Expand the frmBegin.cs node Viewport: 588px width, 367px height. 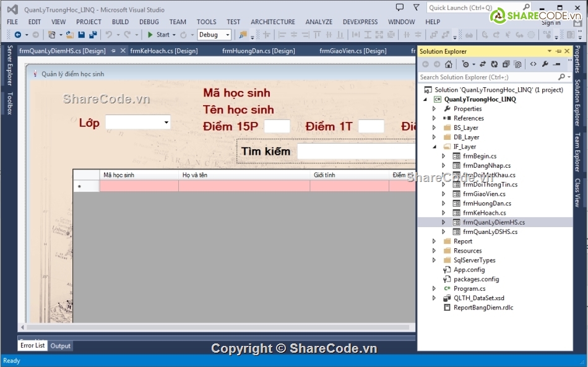pyautogui.click(x=444, y=156)
